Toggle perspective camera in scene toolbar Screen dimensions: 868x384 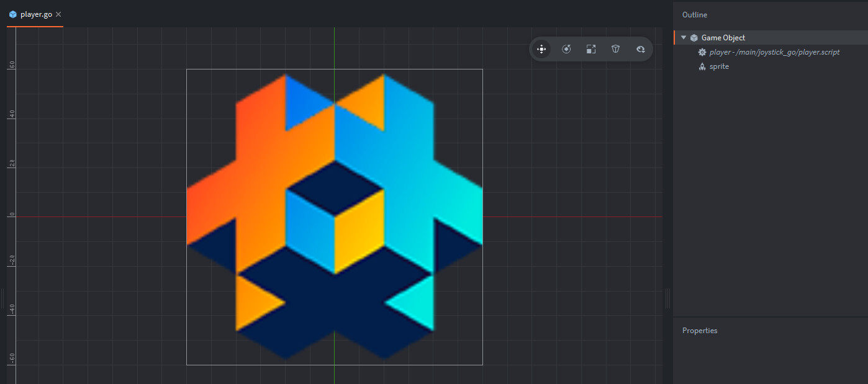click(x=615, y=49)
